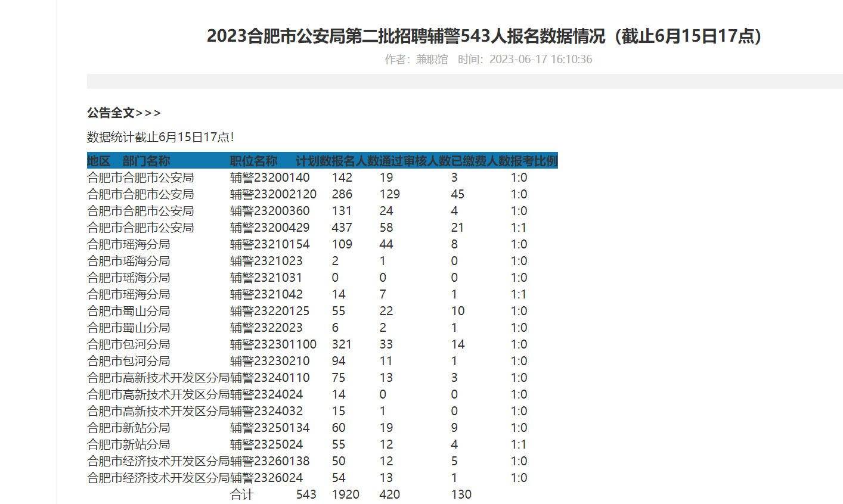This screenshot has height=504, width=843.
Task: Click the article title about 招聘辅警543人
Action: pyautogui.click(x=484, y=36)
